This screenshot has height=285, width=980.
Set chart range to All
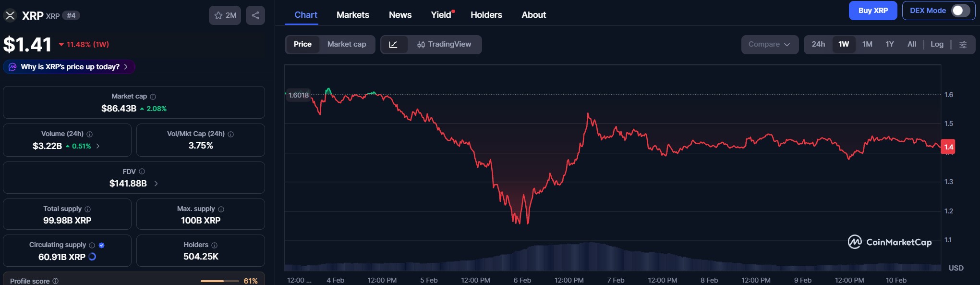point(912,44)
